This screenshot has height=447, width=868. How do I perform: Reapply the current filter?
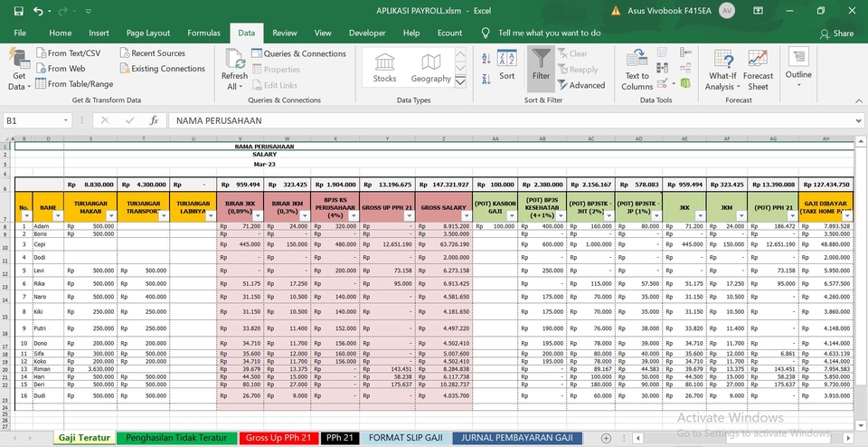[x=578, y=70]
